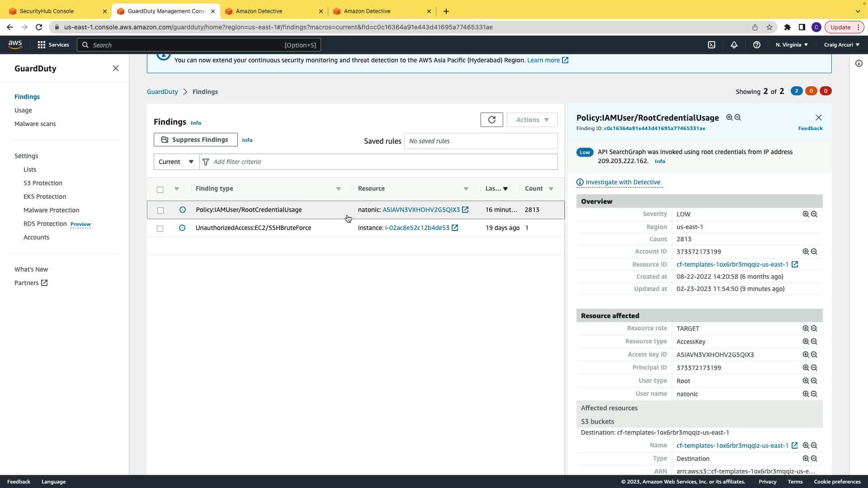Open external link next to access key ASIAVN3VXHOHV2G5QIX3
The image size is (868, 488).
[x=465, y=210]
